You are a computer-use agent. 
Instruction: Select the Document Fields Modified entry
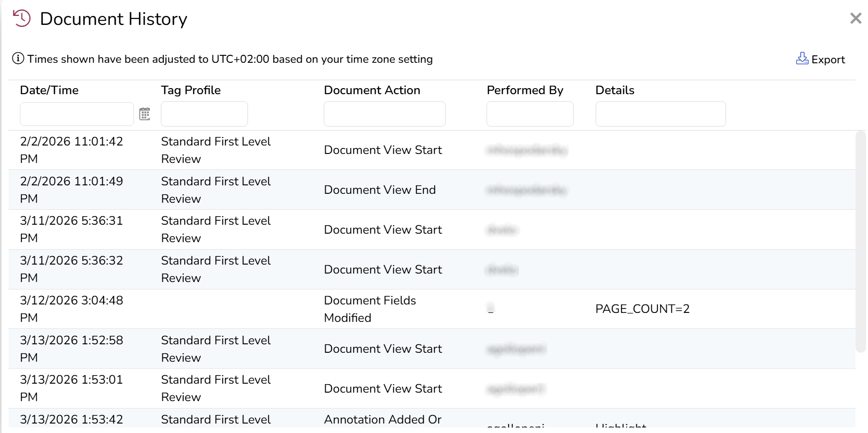(370, 309)
